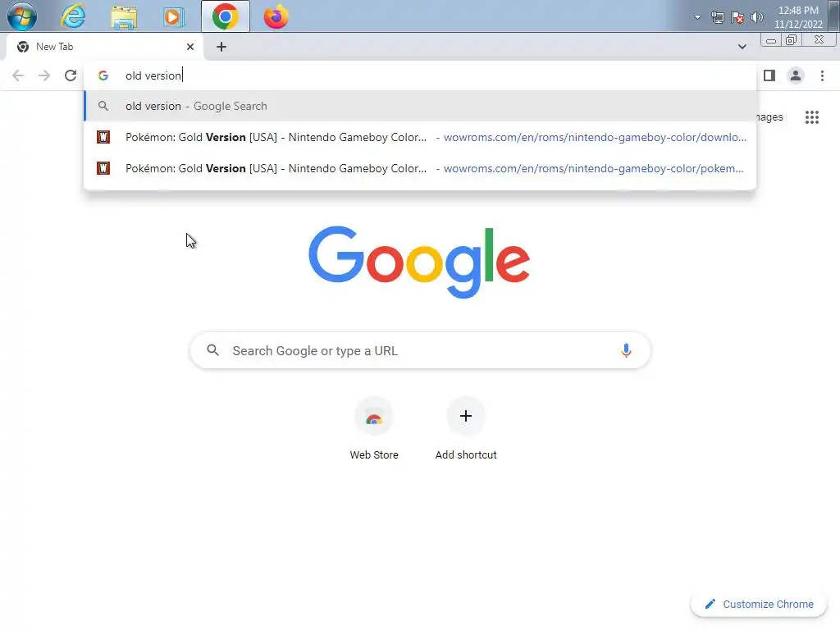The image size is (840, 630).
Task: Show hidden system tray icons
Action: click(x=697, y=17)
